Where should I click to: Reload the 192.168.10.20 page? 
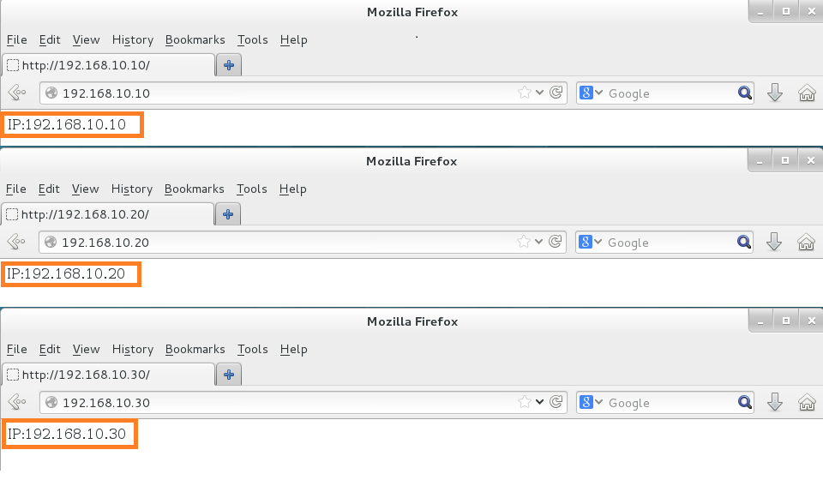556,243
